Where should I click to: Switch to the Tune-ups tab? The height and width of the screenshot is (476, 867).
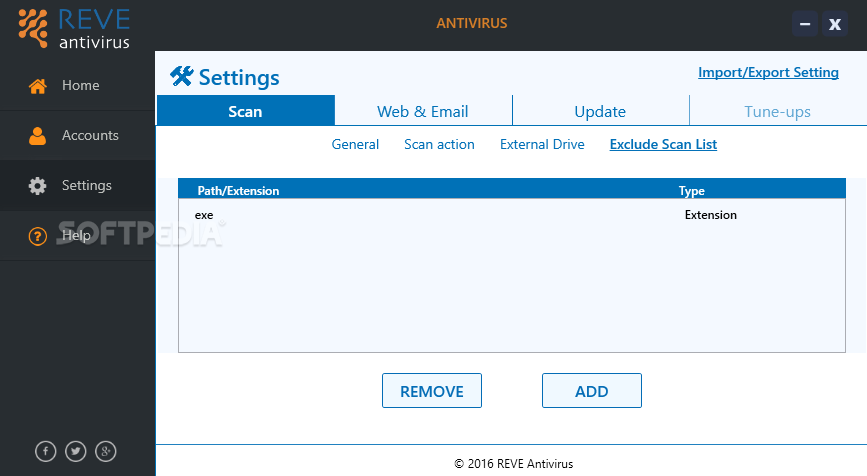777,111
